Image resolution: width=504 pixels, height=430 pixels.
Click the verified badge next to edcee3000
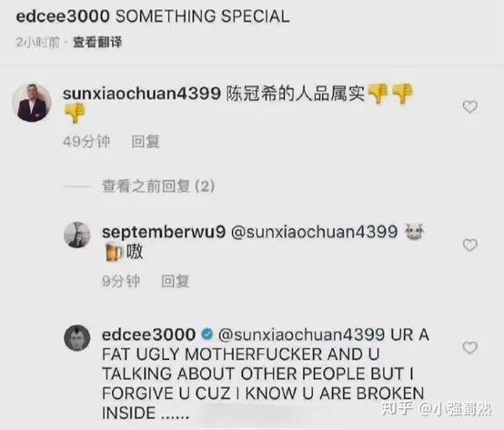pos(207,335)
